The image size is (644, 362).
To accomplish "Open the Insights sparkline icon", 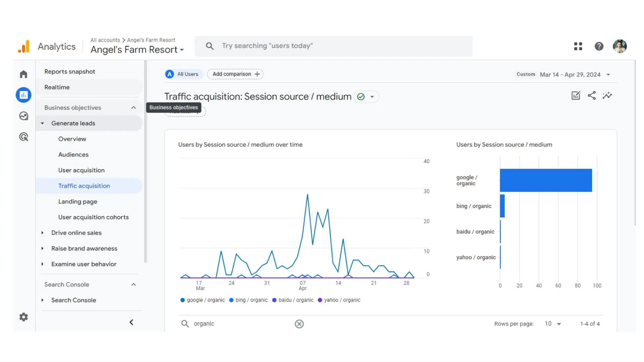I will [607, 96].
